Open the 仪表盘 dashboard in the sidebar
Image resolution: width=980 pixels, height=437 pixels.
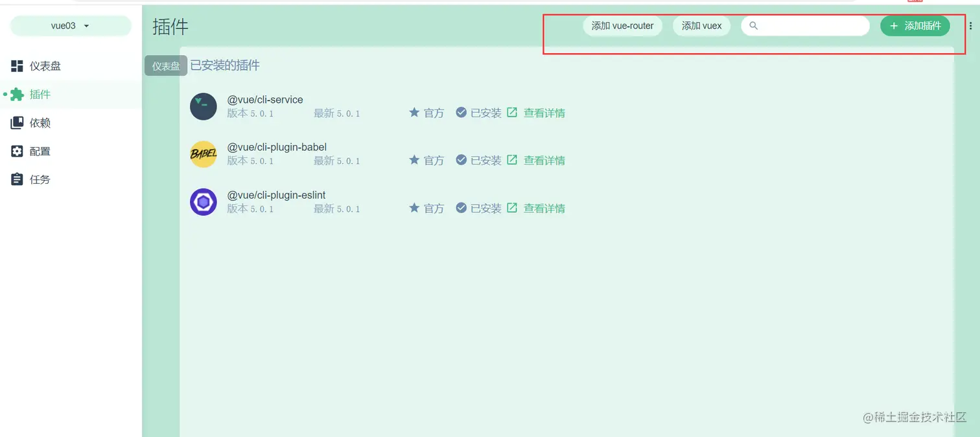pos(71,66)
